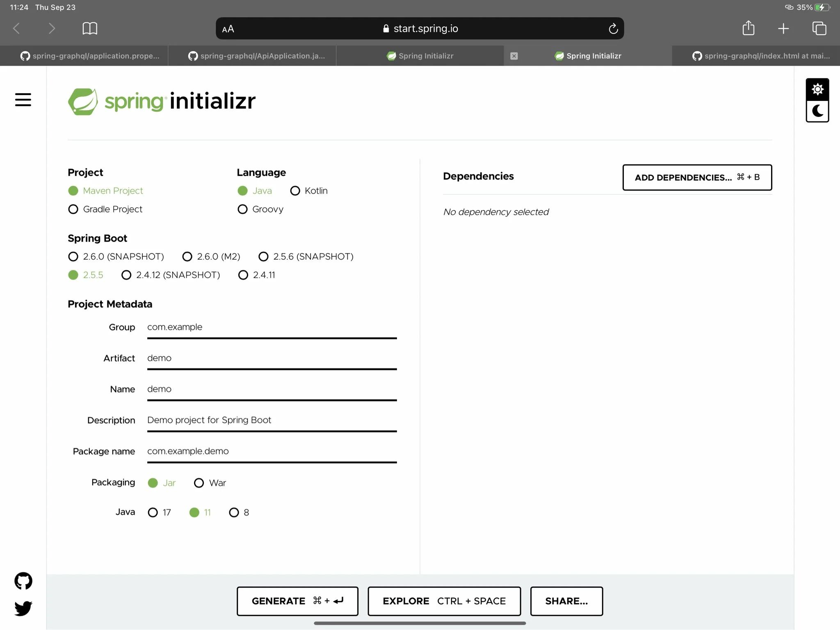This screenshot has height=630, width=840.
Task: Select Spring Boot 2.6.0 (M2)
Action: (x=211, y=256)
